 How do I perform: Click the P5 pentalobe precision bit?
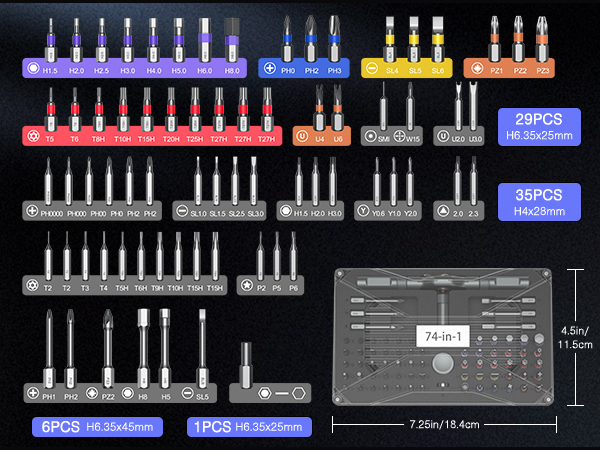[x=277, y=256]
